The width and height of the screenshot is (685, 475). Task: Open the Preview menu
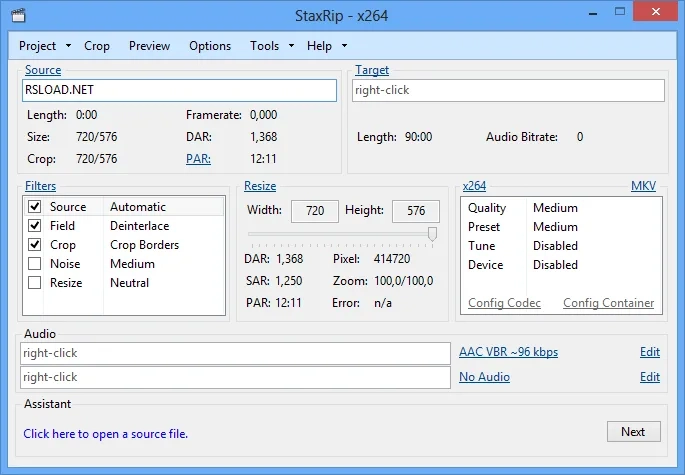point(150,46)
